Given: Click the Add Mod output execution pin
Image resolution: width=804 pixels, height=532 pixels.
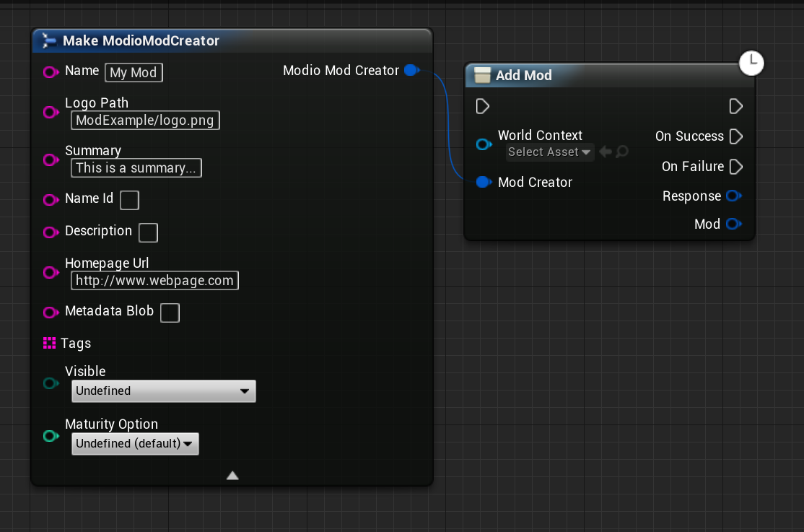Looking at the screenshot, I should 735,107.
